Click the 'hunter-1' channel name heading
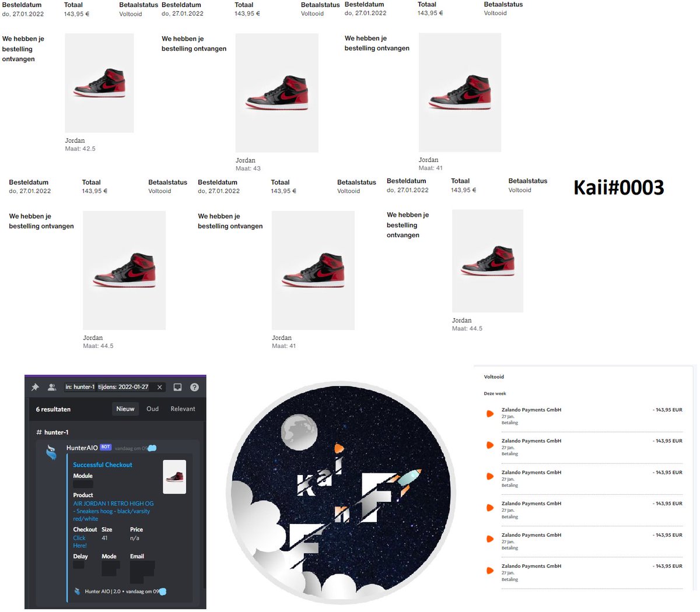700x612 pixels. pyautogui.click(x=57, y=432)
